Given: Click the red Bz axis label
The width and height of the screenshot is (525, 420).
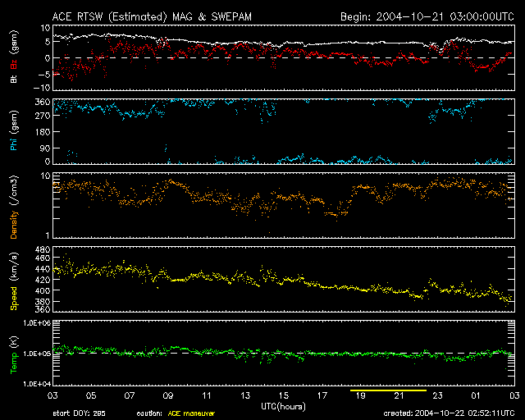Looking at the screenshot, I should (x=15, y=63).
